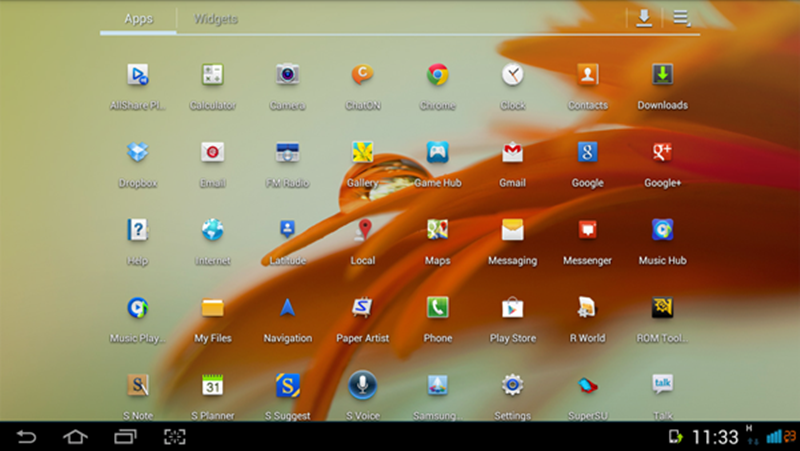Launch Music Hub
The width and height of the screenshot is (800, 451).
point(663,230)
